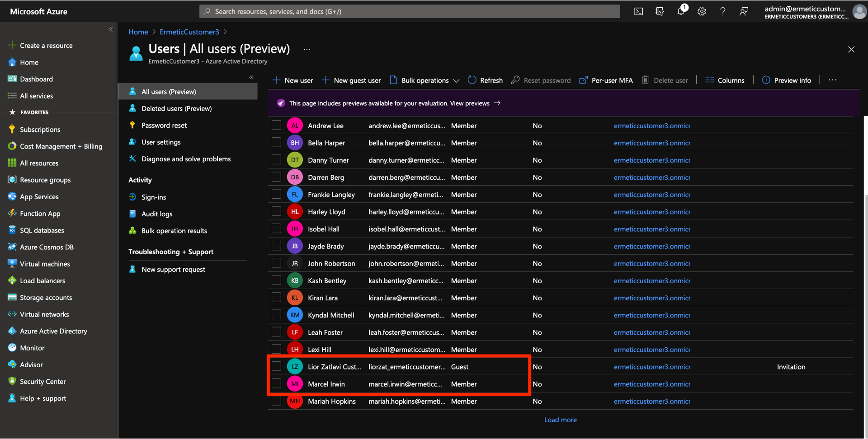Image resolution: width=868 pixels, height=439 pixels.
Task: Click the Advisor icon in sidebar
Action: (12, 364)
